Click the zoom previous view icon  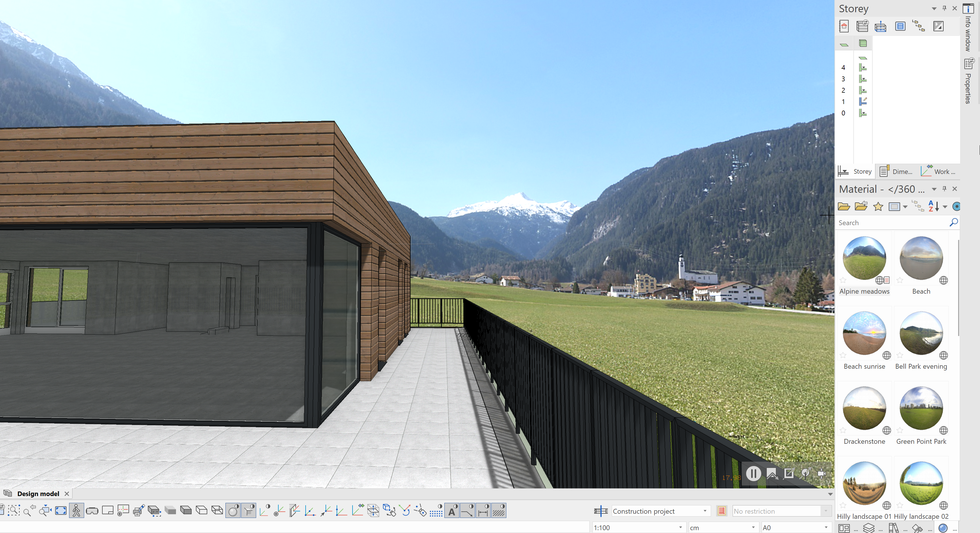tap(29, 511)
